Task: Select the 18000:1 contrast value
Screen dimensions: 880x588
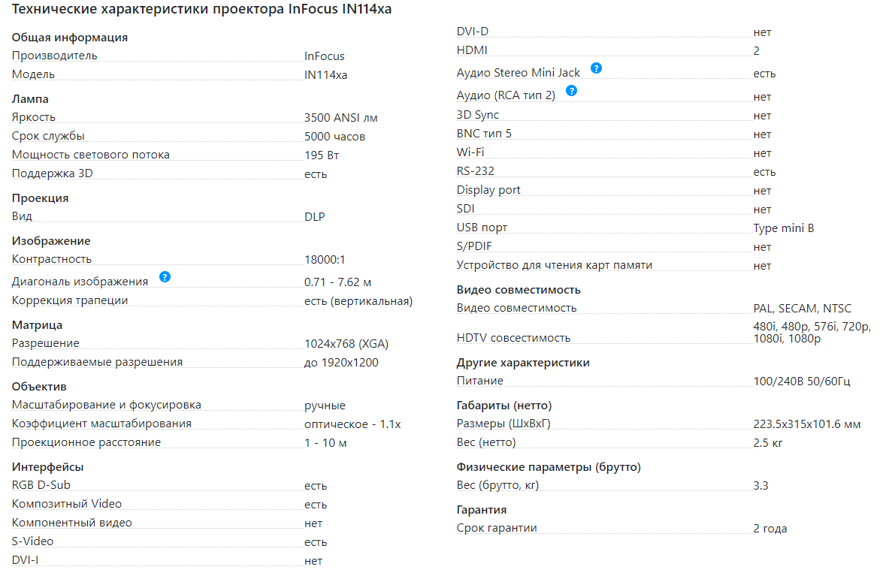Action: tap(325, 260)
